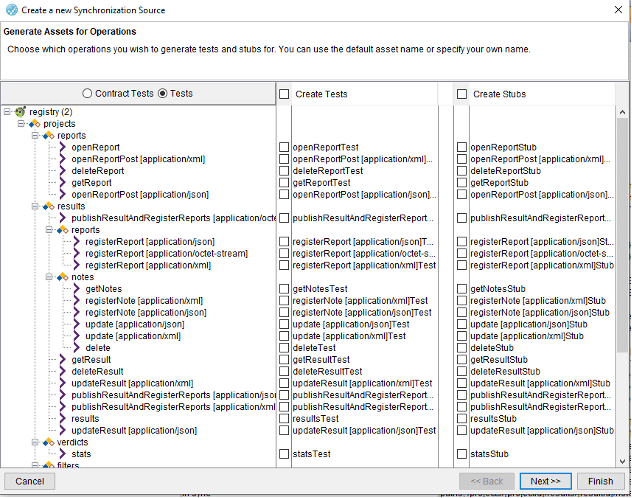
Task: Click the vertical scrollbar on the right
Action: pyautogui.click(x=622, y=280)
